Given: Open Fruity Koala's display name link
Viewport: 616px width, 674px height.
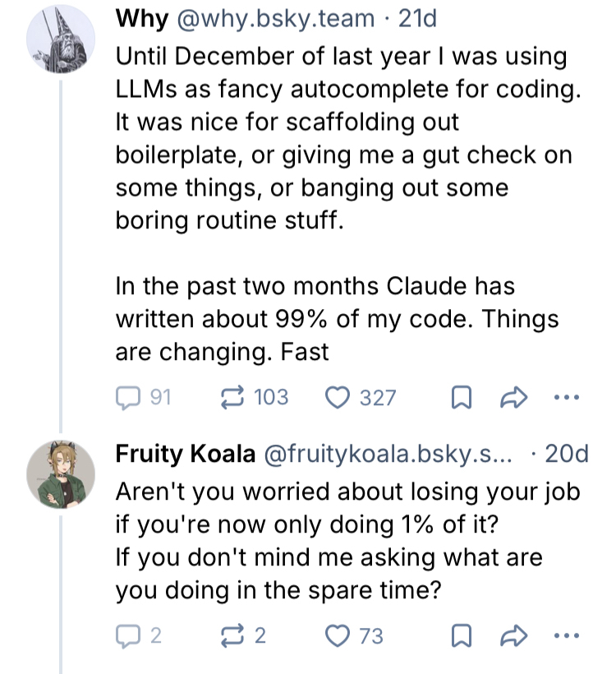Looking at the screenshot, I should coord(185,454).
